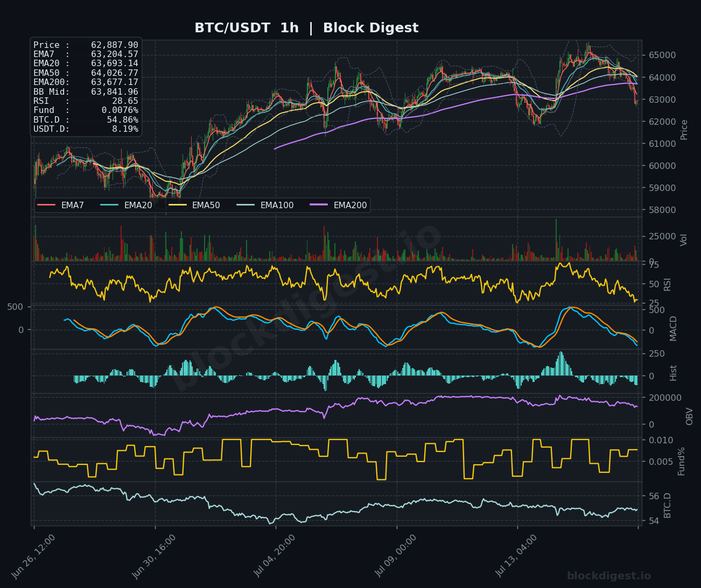The height and width of the screenshot is (588, 701).
Task: Select the EMA7 legend label
Action: click(73, 206)
